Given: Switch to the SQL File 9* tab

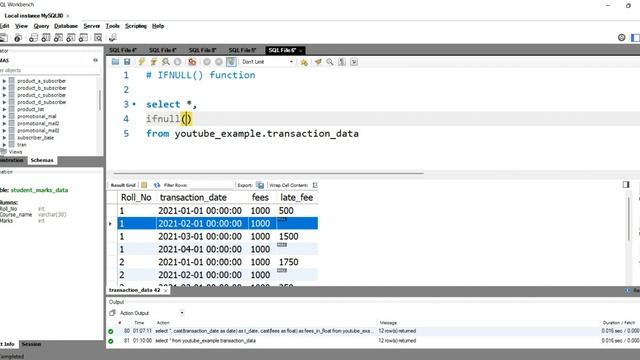Looking at the screenshot, I should click(242, 50).
